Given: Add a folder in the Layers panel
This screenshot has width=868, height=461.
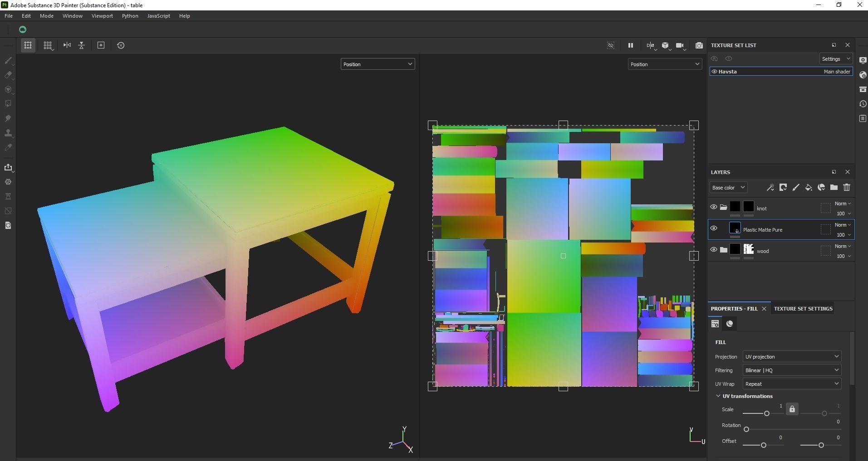Looking at the screenshot, I should coord(834,188).
